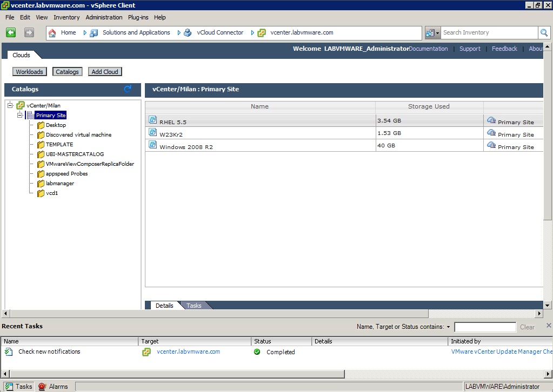Viewport: 553px width, 392px height.
Task: Open the Edit menu
Action: click(x=25, y=17)
